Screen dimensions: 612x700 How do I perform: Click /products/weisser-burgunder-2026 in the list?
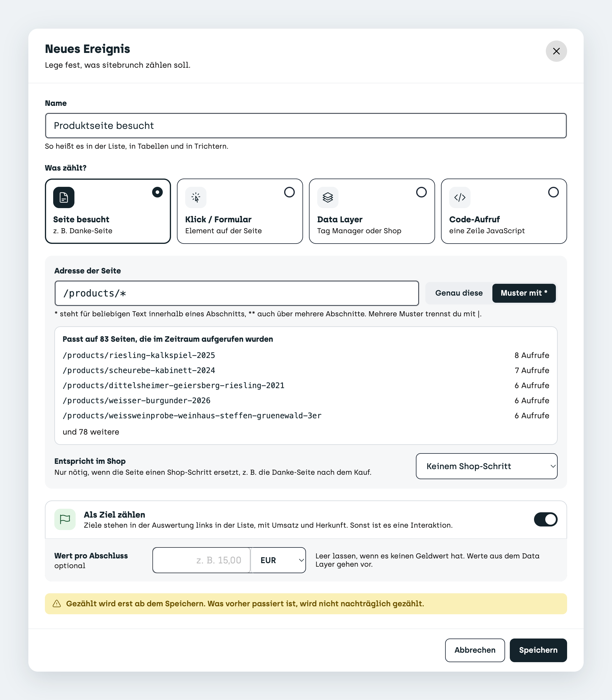point(136,401)
